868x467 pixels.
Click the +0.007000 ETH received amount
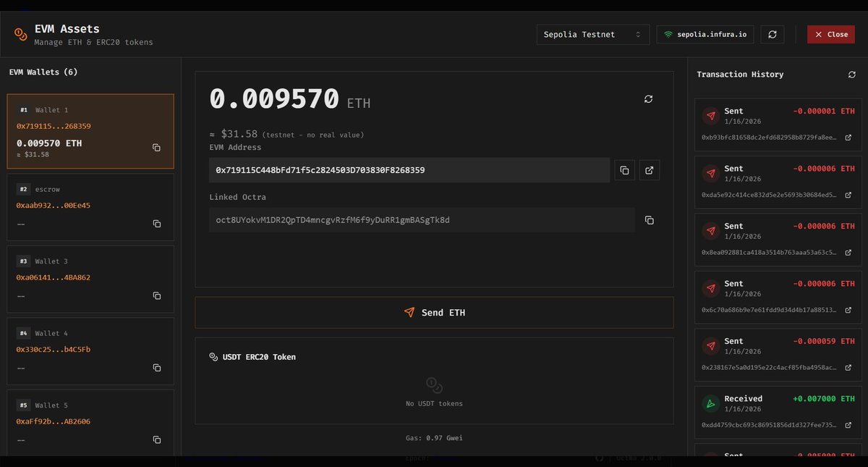pos(823,399)
